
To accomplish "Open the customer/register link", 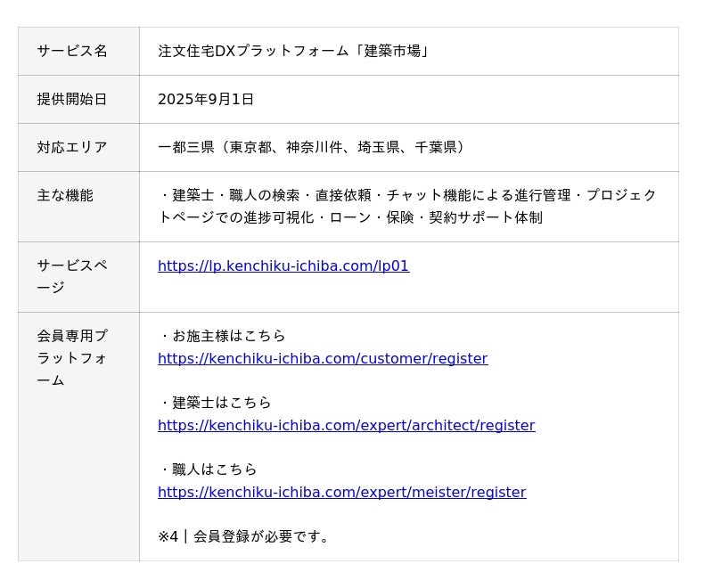I will 323,358.
